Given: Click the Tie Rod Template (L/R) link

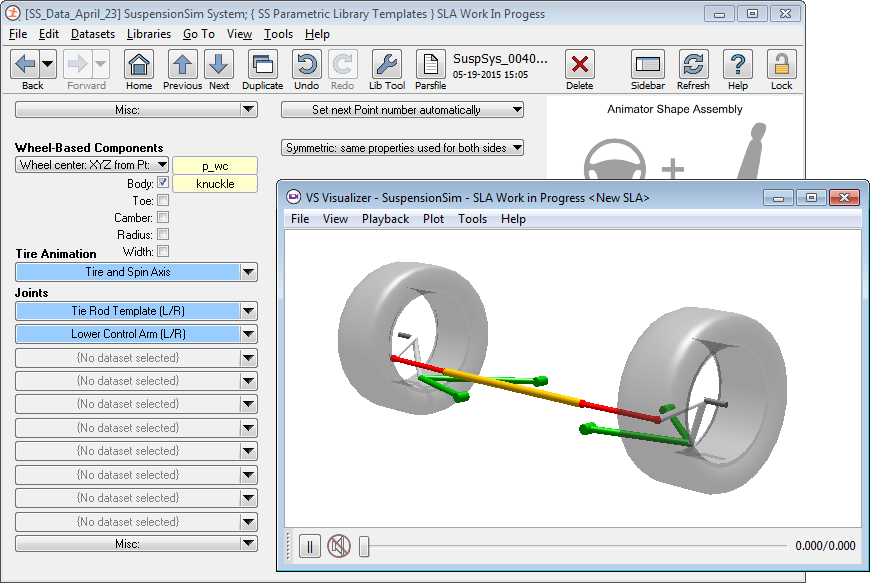Looking at the screenshot, I should tap(128, 311).
